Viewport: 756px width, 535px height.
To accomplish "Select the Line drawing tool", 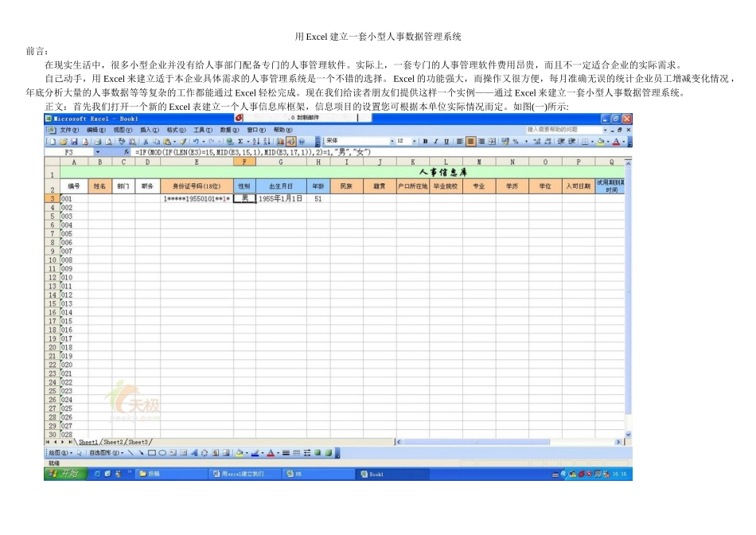I will 131,452.
